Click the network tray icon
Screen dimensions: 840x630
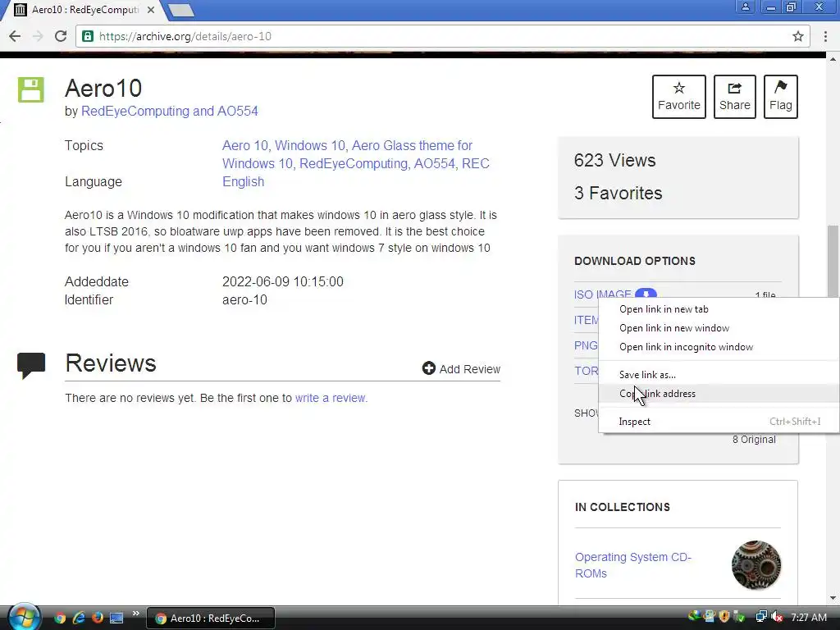click(x=760, y=617)
